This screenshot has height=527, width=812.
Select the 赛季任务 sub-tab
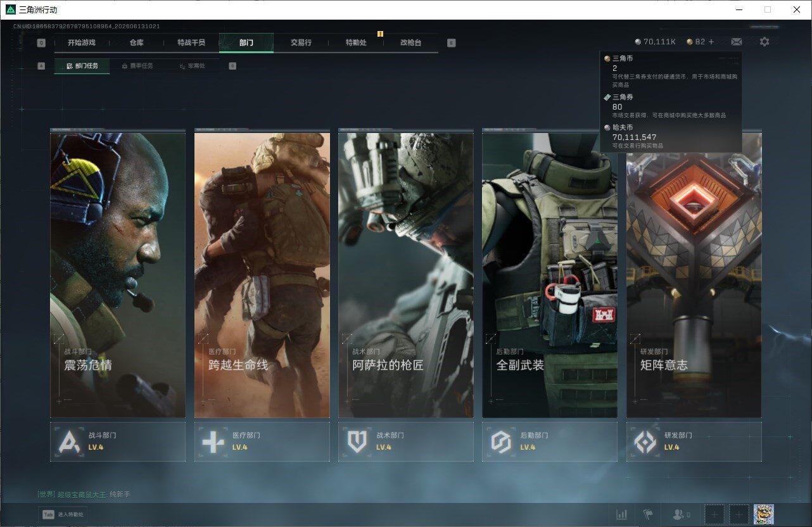(137, 66)
